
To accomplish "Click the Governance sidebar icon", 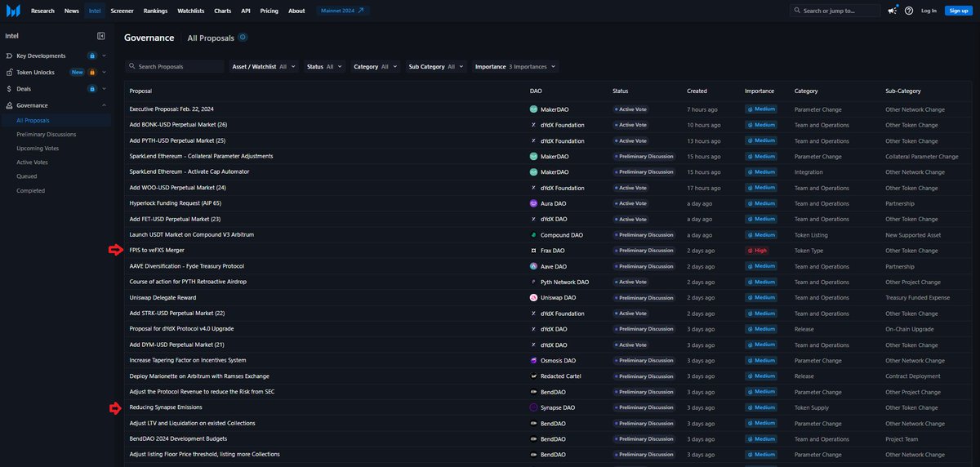I will [x=9, y=105].
